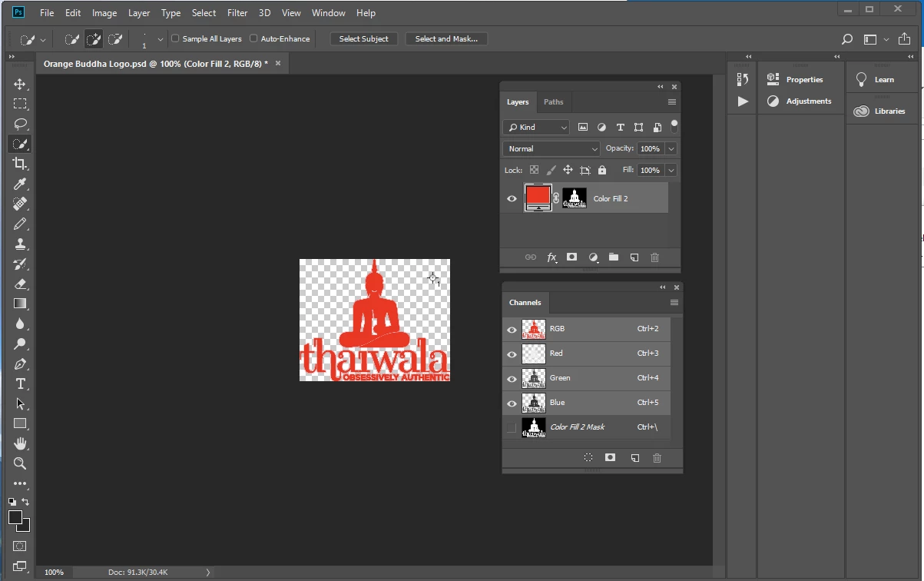924x581 pixels.
Task: Click the Share image icon
Action: [904, 38]
